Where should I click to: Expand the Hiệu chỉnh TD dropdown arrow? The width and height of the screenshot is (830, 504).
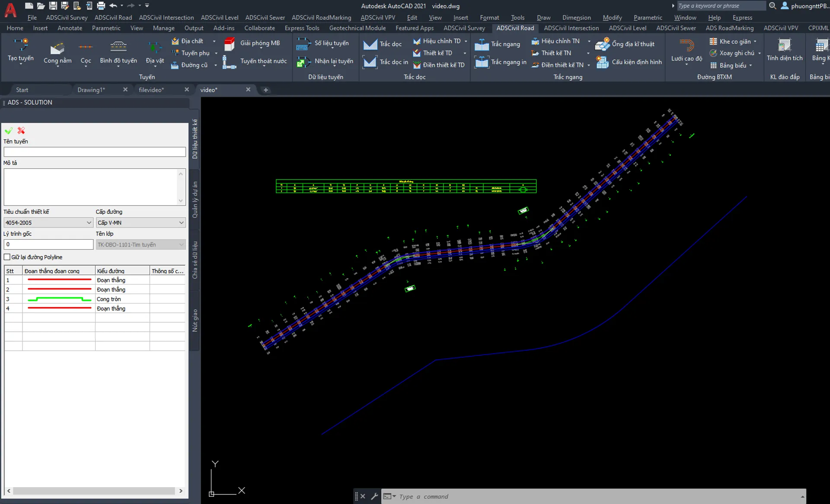[x=466, y=41]
